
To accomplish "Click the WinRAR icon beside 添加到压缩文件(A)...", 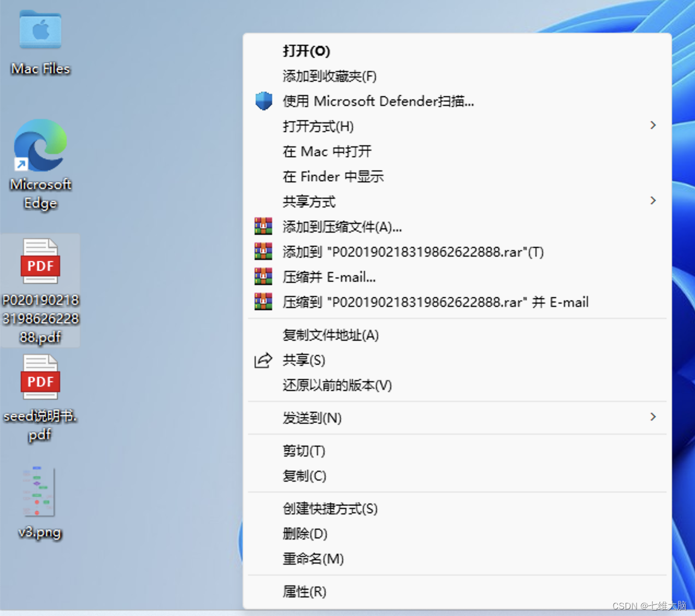I will [x=263, y=226].
